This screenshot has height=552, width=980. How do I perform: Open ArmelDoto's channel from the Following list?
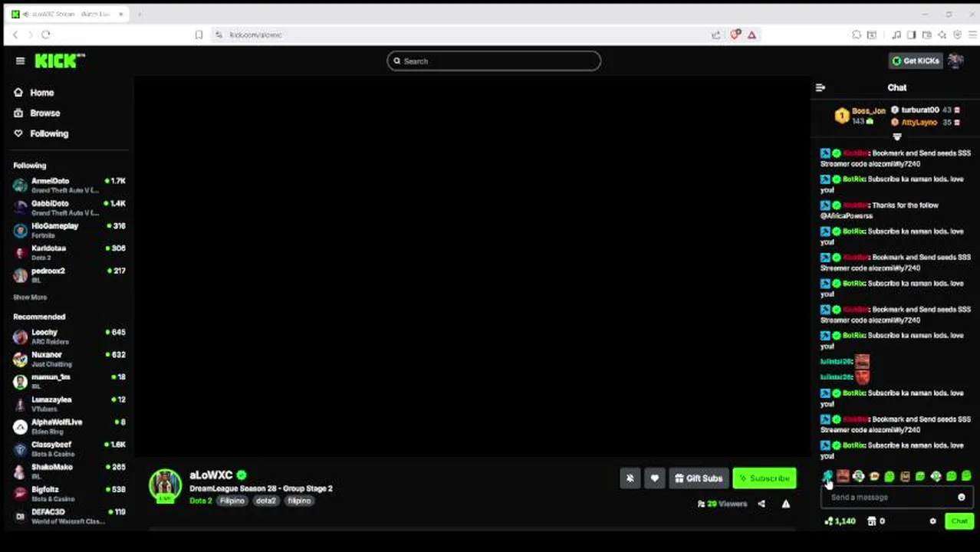pos(69,185)
